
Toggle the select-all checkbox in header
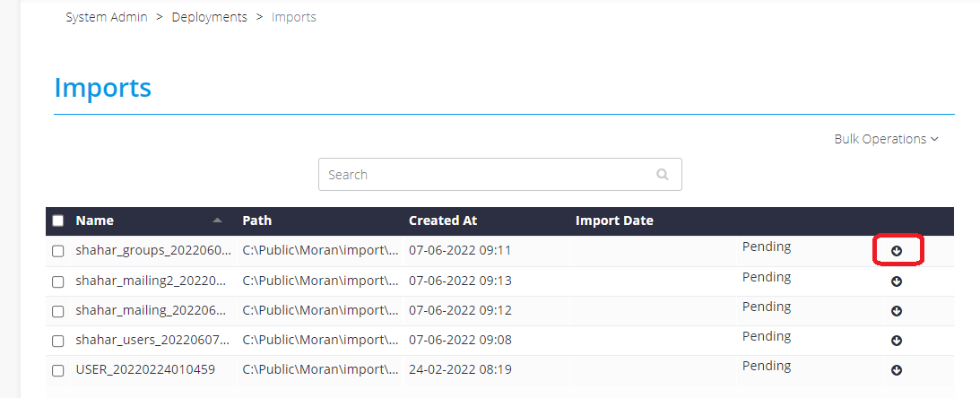pos(58,221)
